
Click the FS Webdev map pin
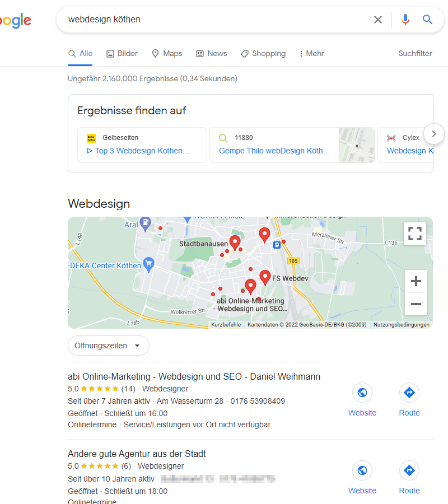point(265,277)
